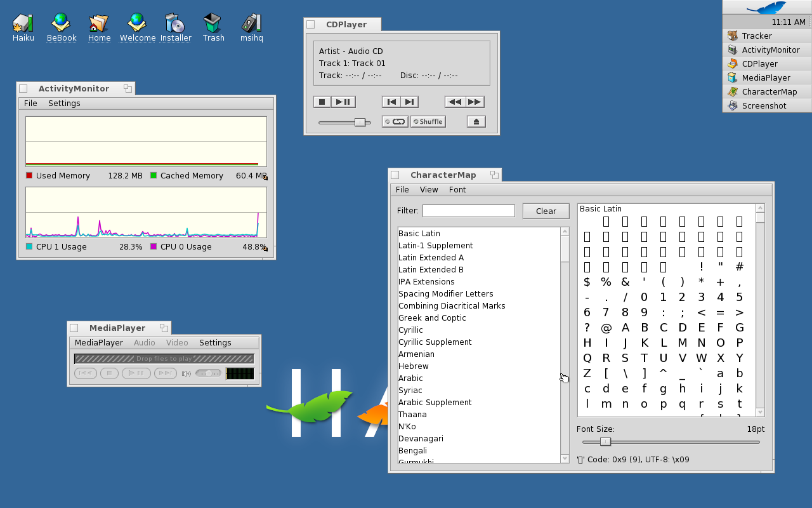Image resolution: width=812 pixels, height=508 pixels.
Task: Open File menu in CharacterMap
Action: click(x=402, y=189)
